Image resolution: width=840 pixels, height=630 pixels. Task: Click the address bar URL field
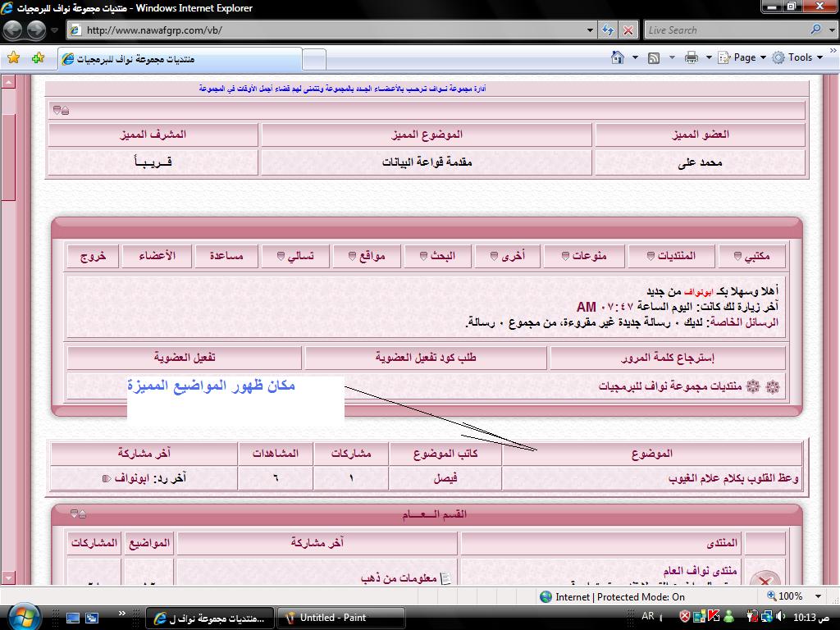click(328, 30)
